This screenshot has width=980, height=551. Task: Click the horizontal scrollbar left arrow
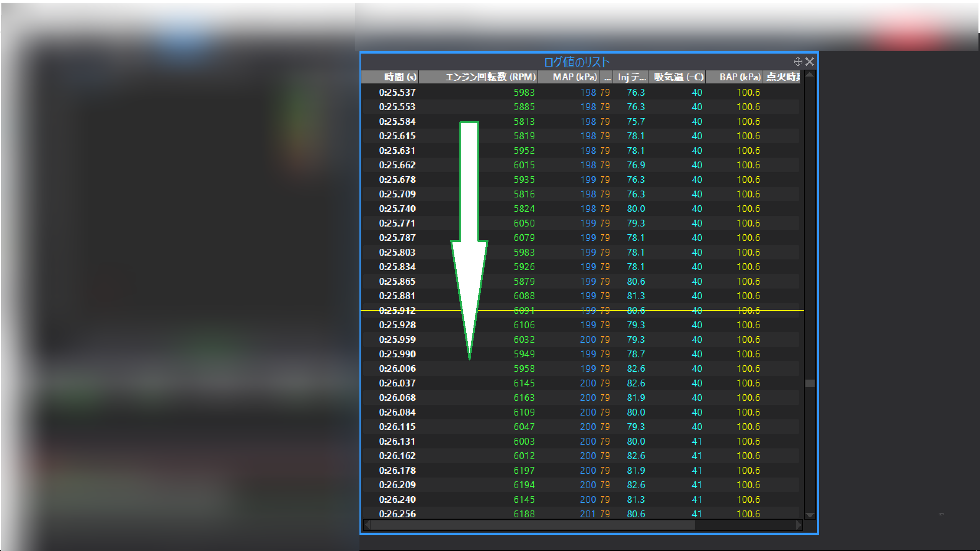367,525
